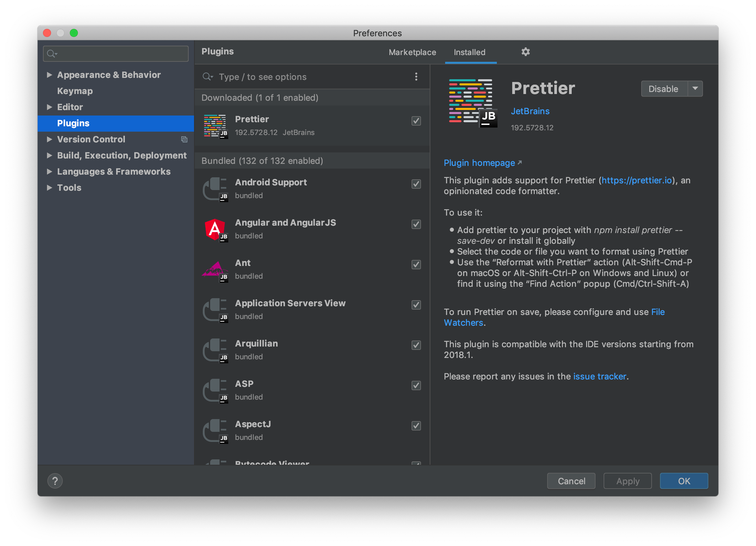Click the large Prettier logo in details

[473, 103]
